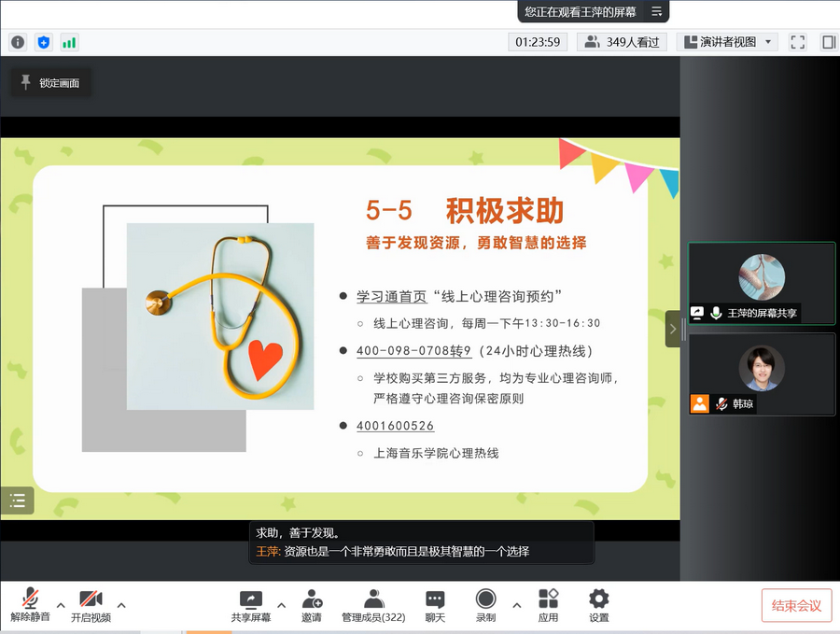This screenshot has width=840, height=634.
Task: Click the 结束会议 end meeting button
Action: (x=797, y=606)
